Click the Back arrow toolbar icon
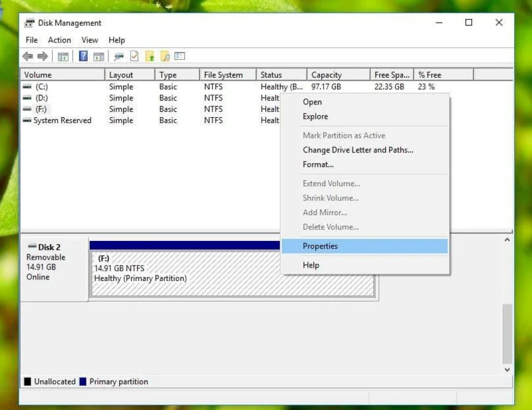Screen dimensions: 532x410 (x=28, y=56)
